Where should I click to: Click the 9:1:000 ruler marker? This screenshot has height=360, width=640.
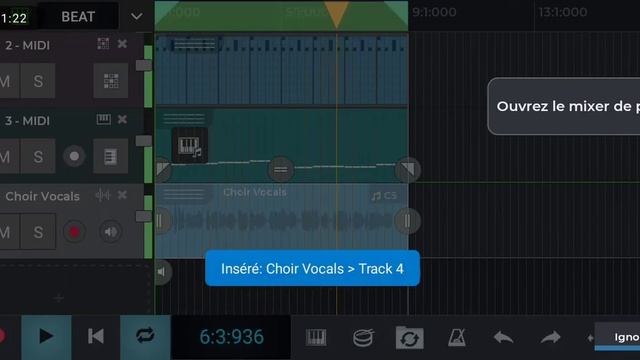(434, 12)
